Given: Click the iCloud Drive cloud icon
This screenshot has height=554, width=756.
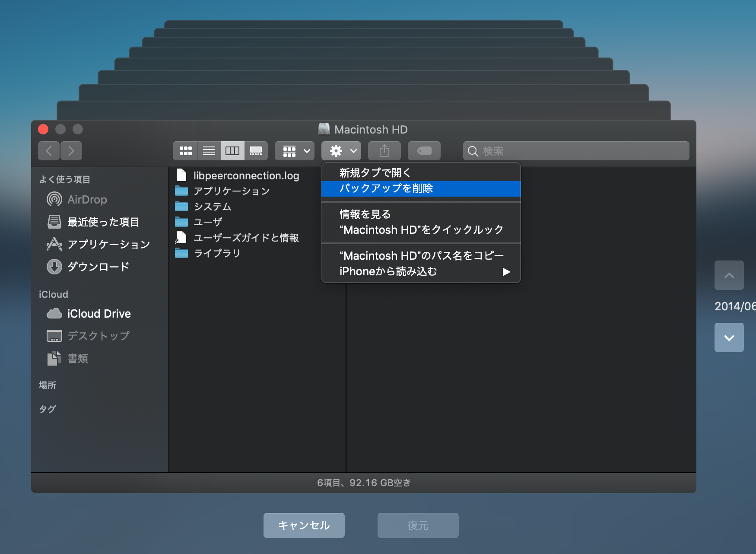Looking at the screenshot, I should [x=54, y=313].
